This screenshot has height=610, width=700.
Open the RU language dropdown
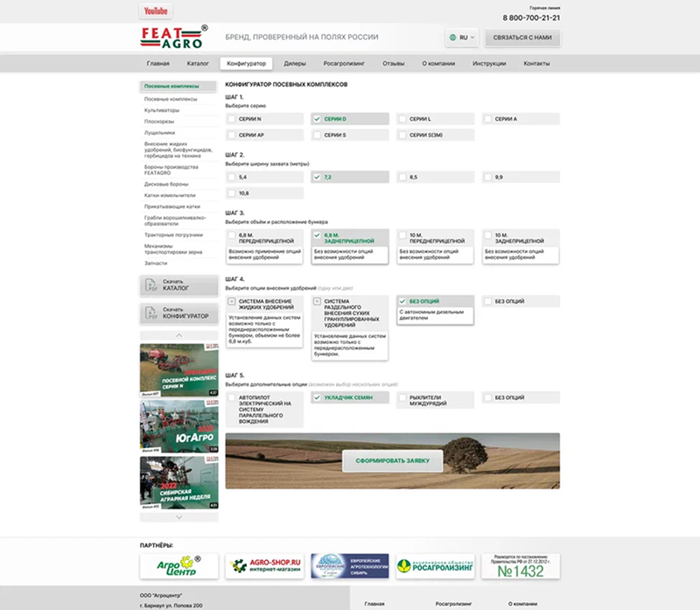pos(463,38)
